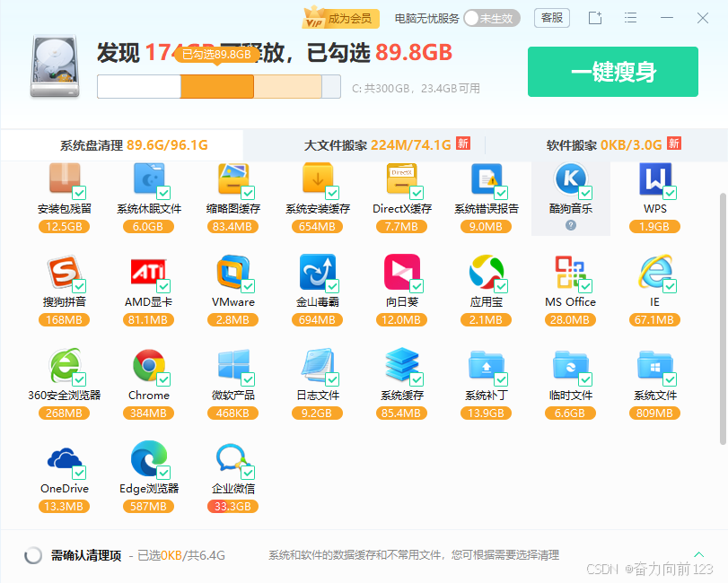Screen dimensions: 728x583
Task: Uncheck the WPS checkbox
Action: [670, 193]
